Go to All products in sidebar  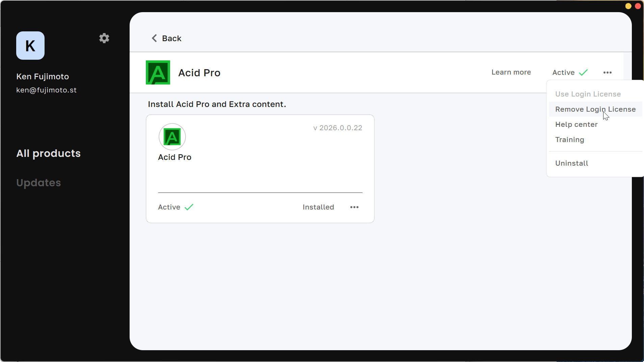(49, 154)
